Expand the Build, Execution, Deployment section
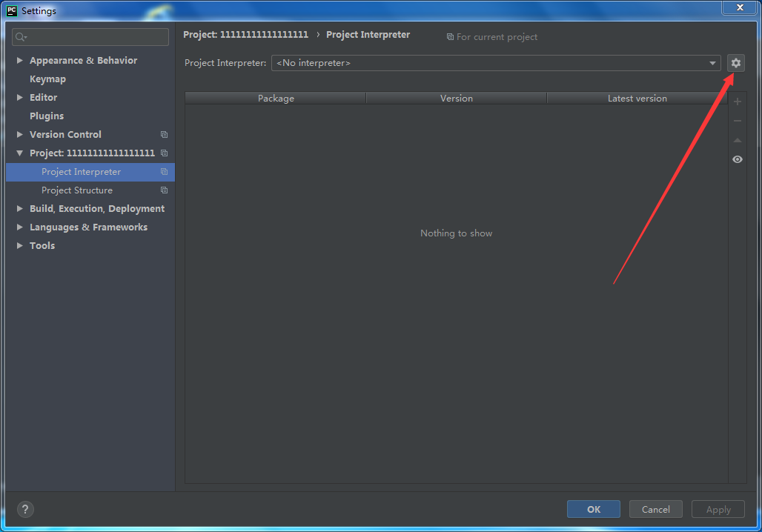Image resolution: width=762 pixels, height=532 pixels. click(19, 208)
